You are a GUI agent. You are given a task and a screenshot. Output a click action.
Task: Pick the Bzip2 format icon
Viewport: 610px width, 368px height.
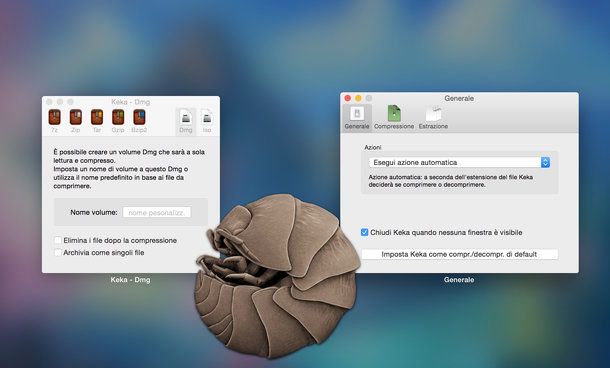pos(139,121)
